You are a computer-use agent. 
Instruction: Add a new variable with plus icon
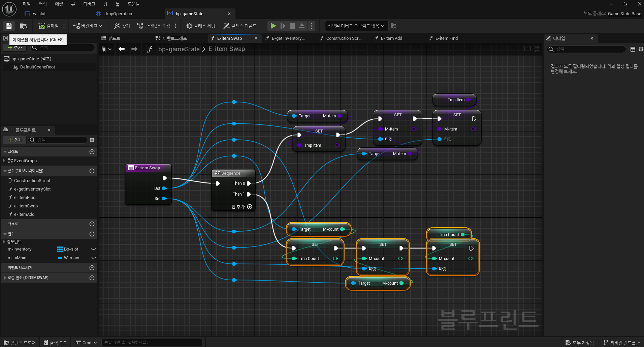click(92, 234)
